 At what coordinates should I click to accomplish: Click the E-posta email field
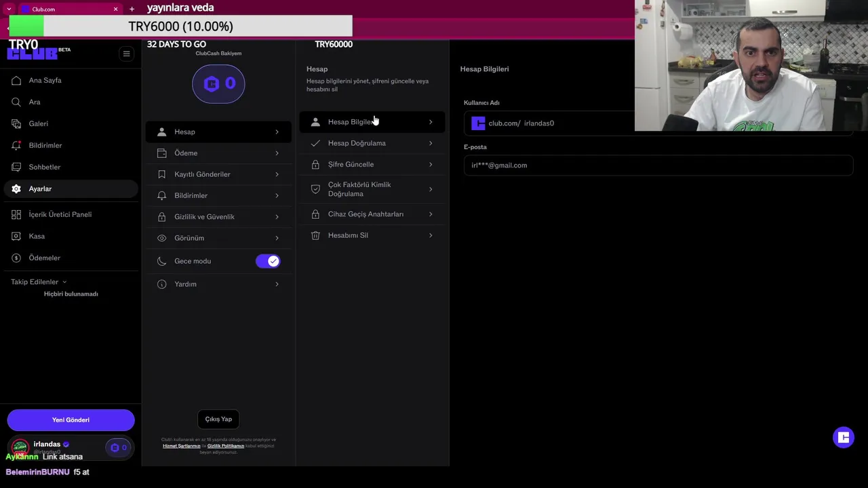(x=658, y=165)
